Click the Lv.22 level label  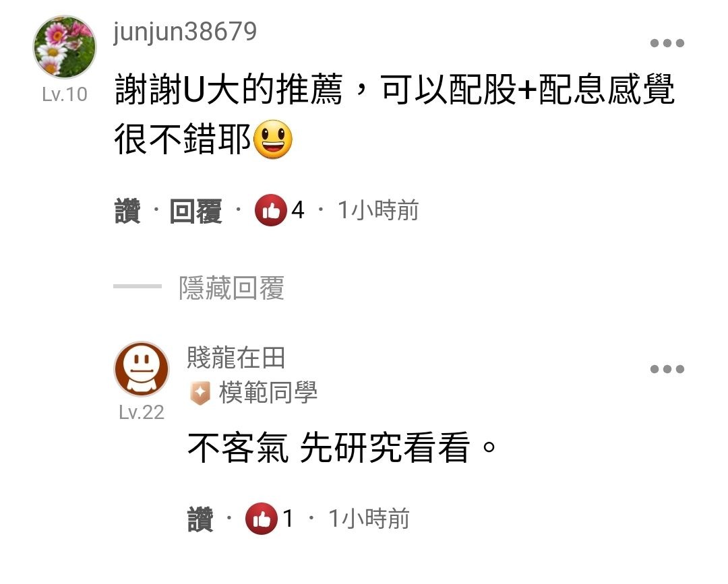coord(142,412)
